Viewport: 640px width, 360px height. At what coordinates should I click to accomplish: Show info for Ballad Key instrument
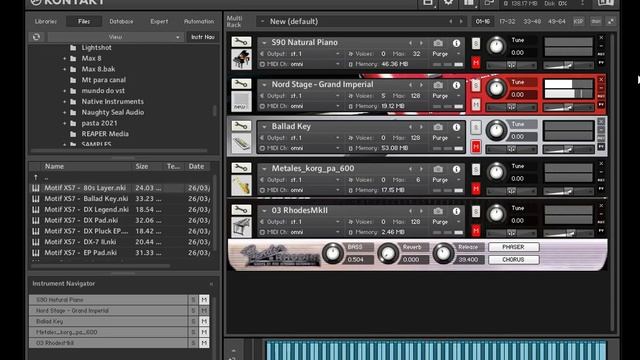pyautogui.click(x=456, y=127)
